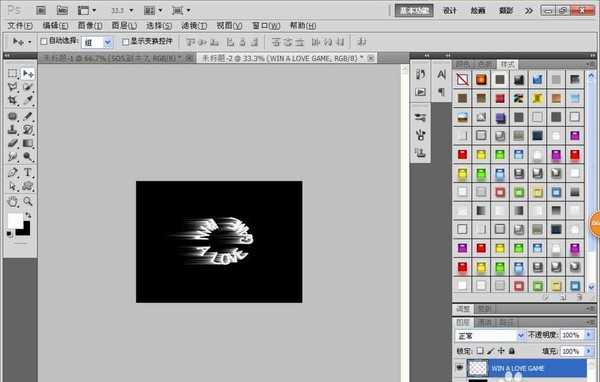
Task: Launch Bridge from the application bar
Action: coord(41,10)
